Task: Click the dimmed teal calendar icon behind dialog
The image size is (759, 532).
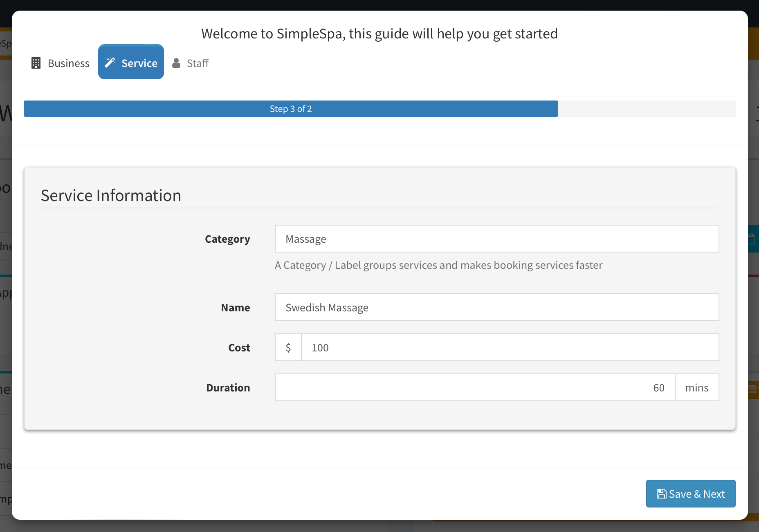Action: click(x=752, y=239)
